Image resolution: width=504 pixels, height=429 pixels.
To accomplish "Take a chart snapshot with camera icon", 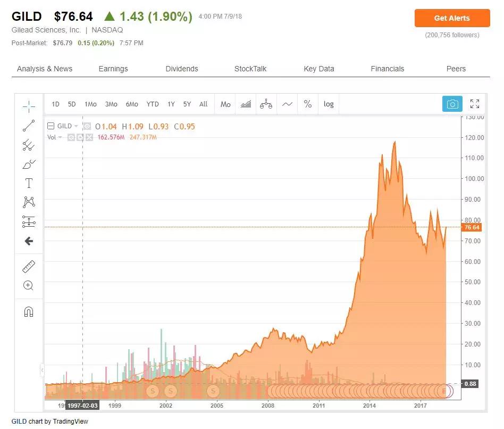I will (x=452, y=104).
